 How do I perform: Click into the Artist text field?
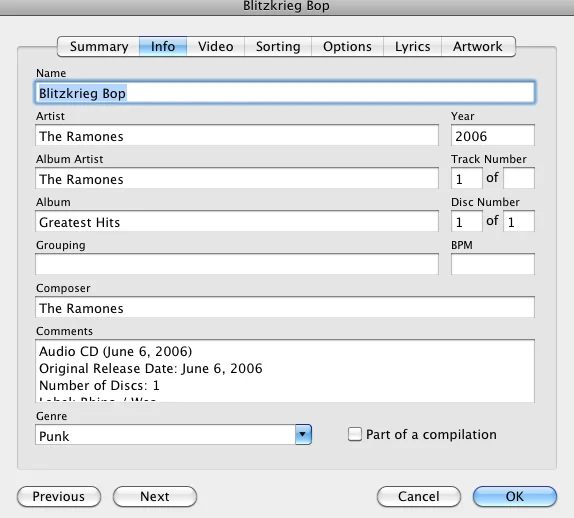click(237, 135)
